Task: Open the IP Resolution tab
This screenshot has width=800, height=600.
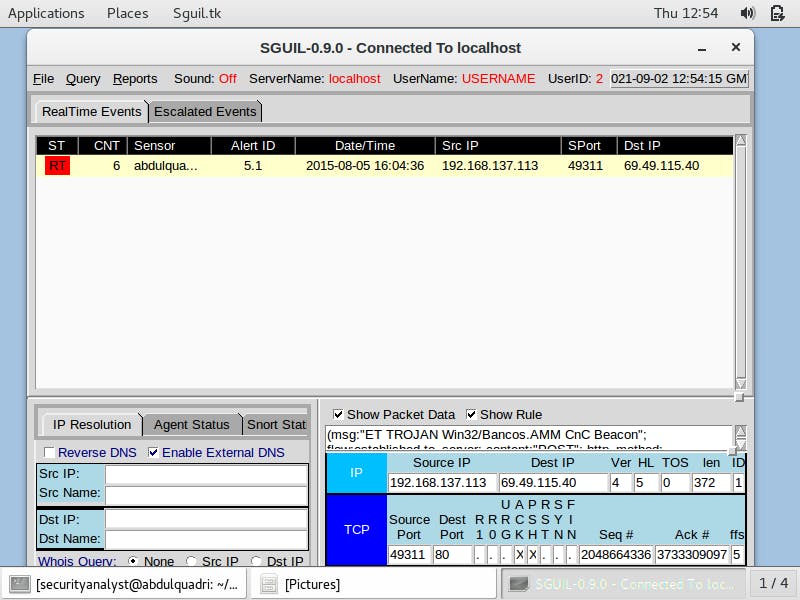Action: point(91,424)
